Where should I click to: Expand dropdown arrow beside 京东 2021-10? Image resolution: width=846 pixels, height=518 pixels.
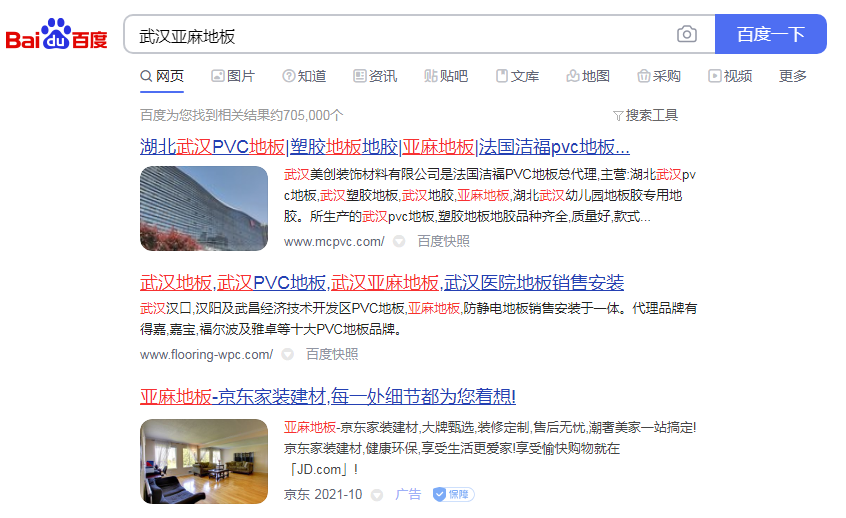(377, 495)
